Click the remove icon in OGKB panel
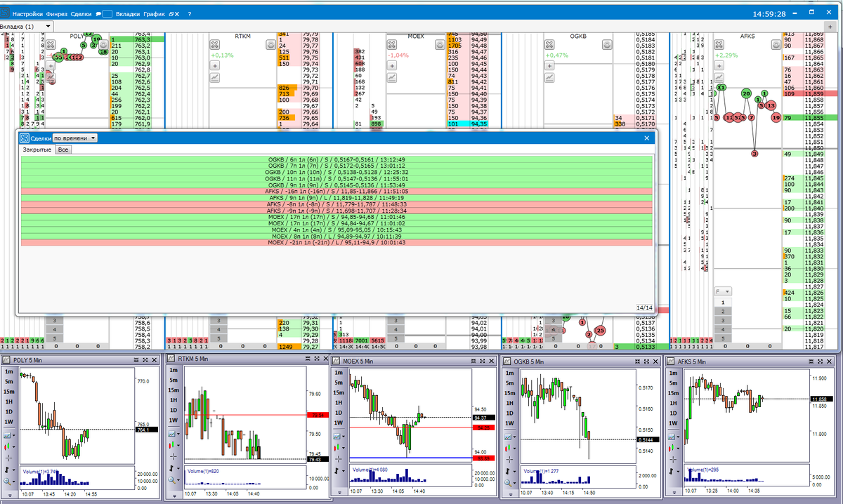Screen dimensions: 843x504 550,44
